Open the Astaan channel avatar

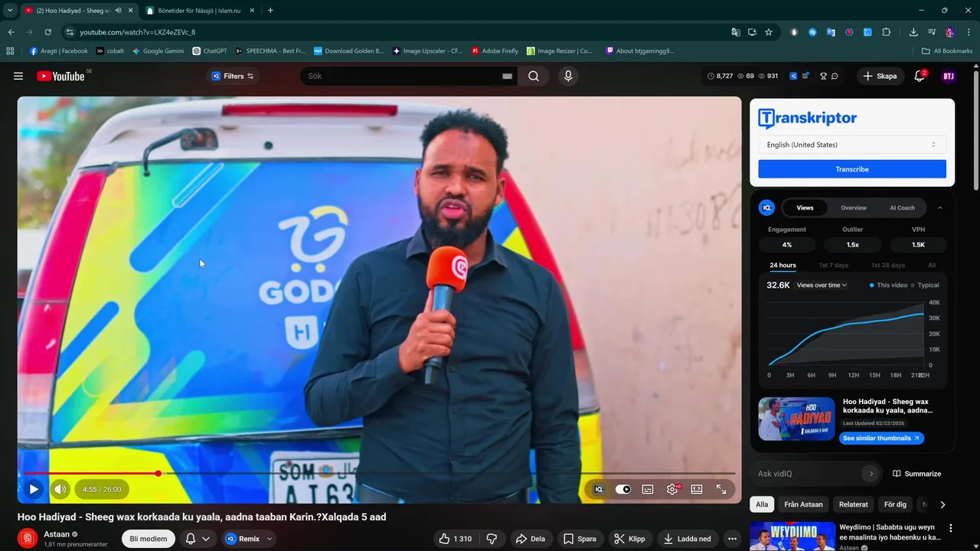(28, 539)
